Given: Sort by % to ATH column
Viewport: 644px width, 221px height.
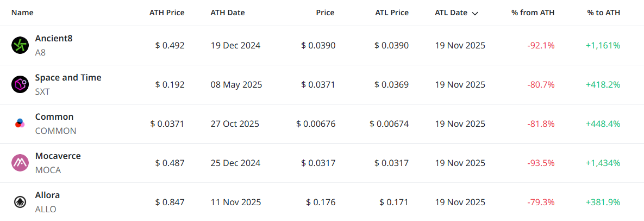Looking at the screenshot, I should (603, 13).
